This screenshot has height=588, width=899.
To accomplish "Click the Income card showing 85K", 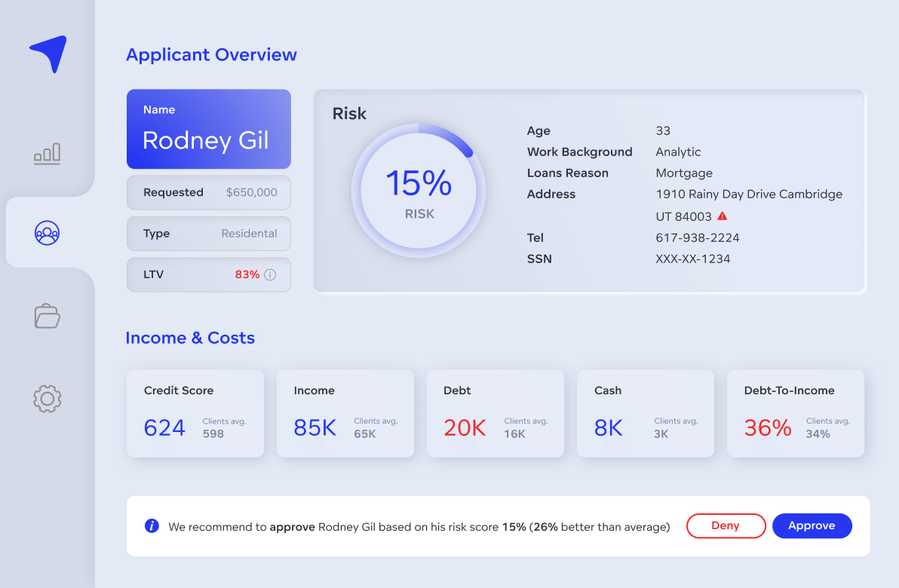I will [345, 412].
